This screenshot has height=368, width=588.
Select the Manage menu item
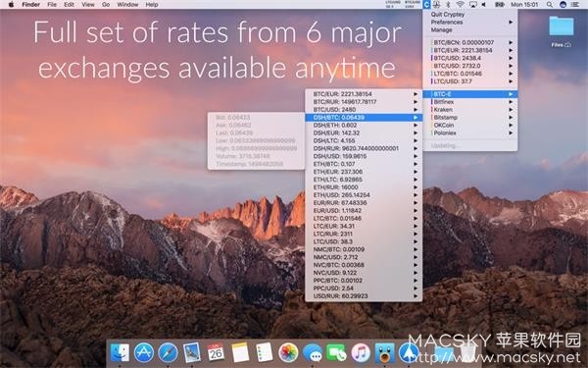coord(469,29)
